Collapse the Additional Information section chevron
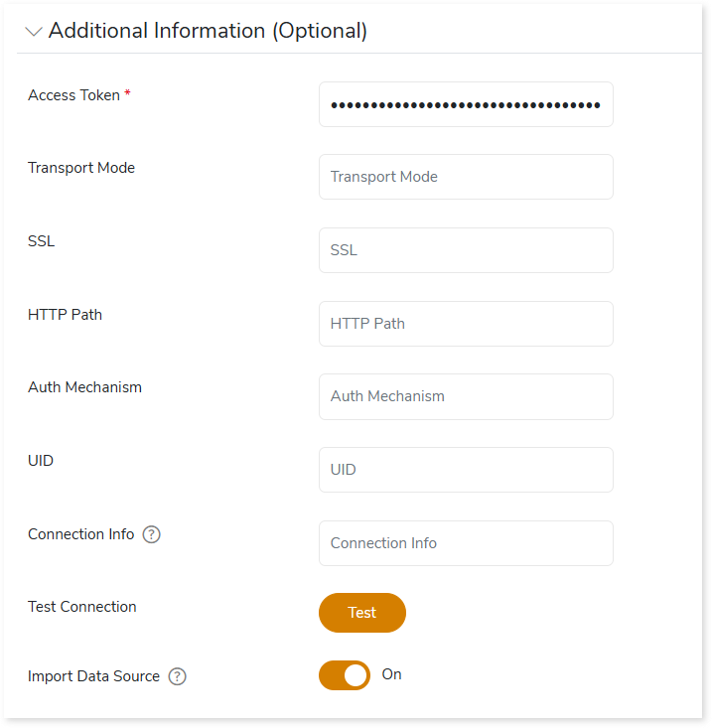Screen dimensions: 712x728 (34, 32)
